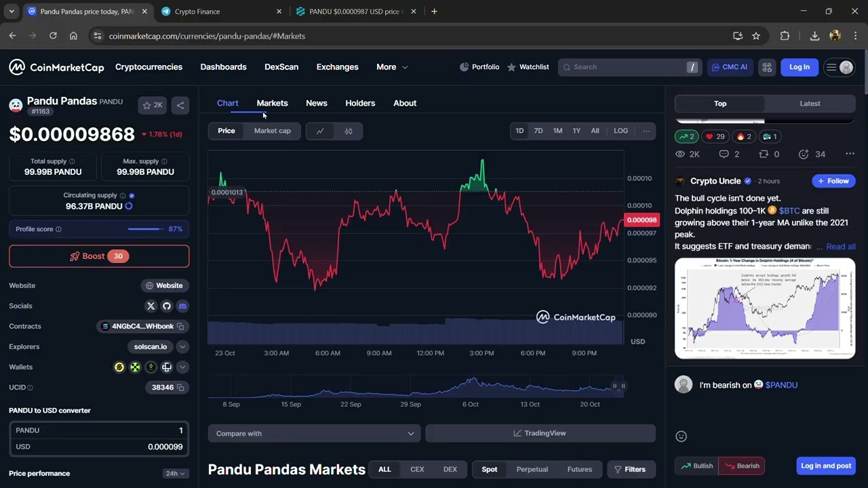
Task: Expand the Explorers dropdown arrow
Action: coord(182,347)
